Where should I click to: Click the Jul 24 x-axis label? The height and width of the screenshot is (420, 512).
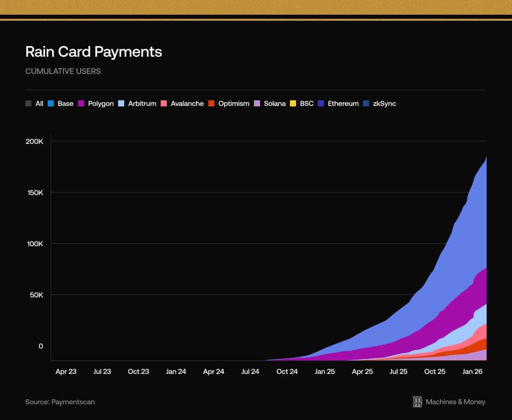click(250, 371)
